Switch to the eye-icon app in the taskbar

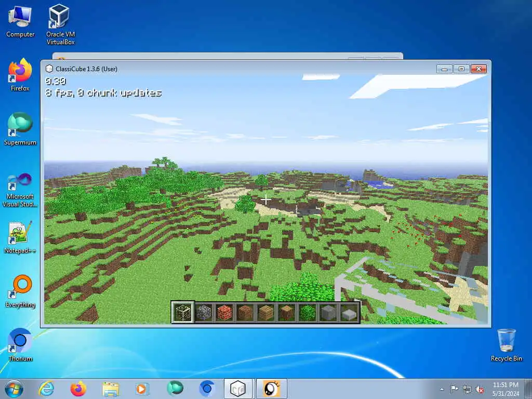click(x=271, y=389)
